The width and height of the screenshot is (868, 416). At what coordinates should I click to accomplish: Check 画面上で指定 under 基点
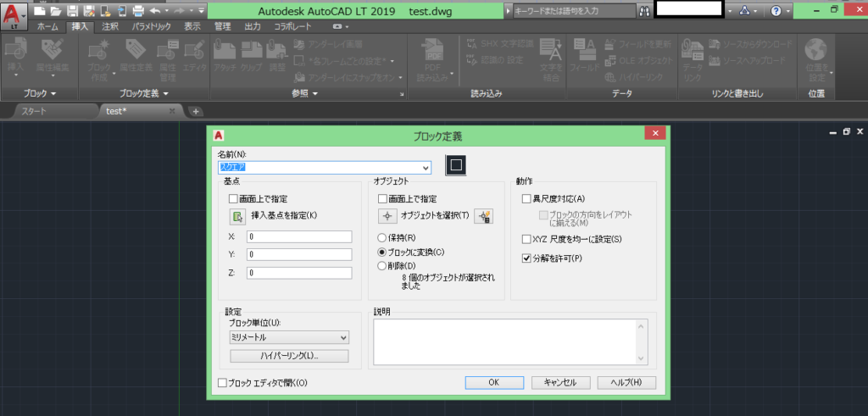[x=232, y=198]
